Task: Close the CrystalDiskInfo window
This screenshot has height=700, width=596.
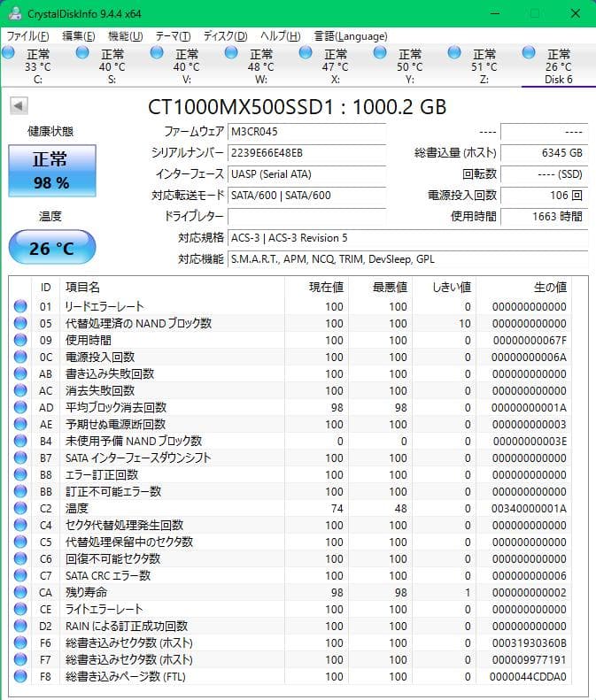Action: (576, 13)
